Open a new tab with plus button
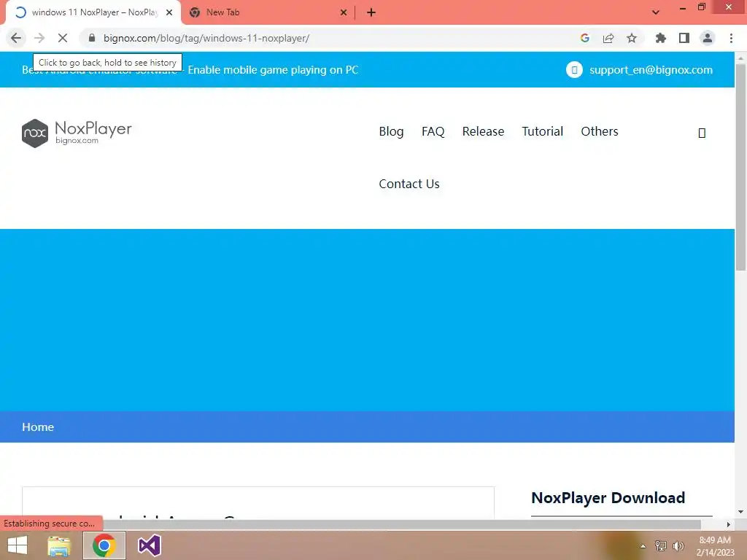 [371, 12]
